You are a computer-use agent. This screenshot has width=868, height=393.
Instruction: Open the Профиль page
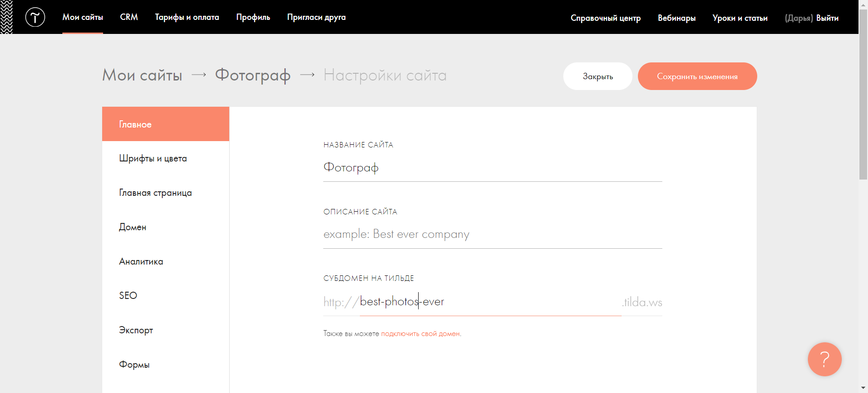pyautogui.click(x=253, y=17)
